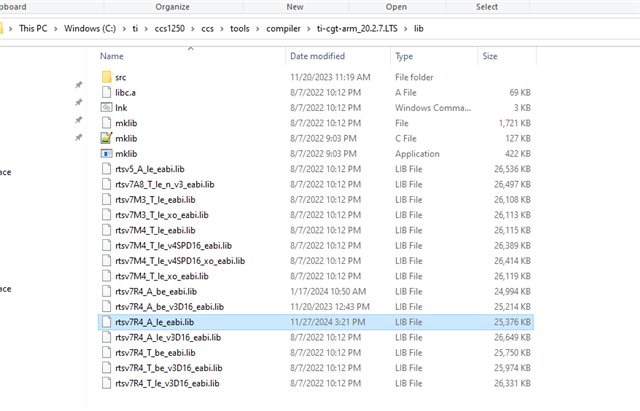Click the third pin icon in the navigation pane
Screen dimensions: 640x411
[78, 120]
